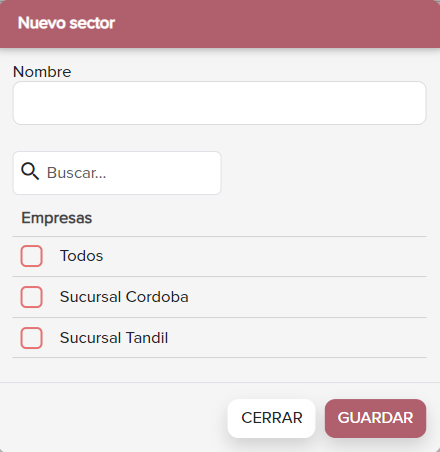Click the Nuevo sector dialog title
Screen dimensions: 440x452
point(66,23)
